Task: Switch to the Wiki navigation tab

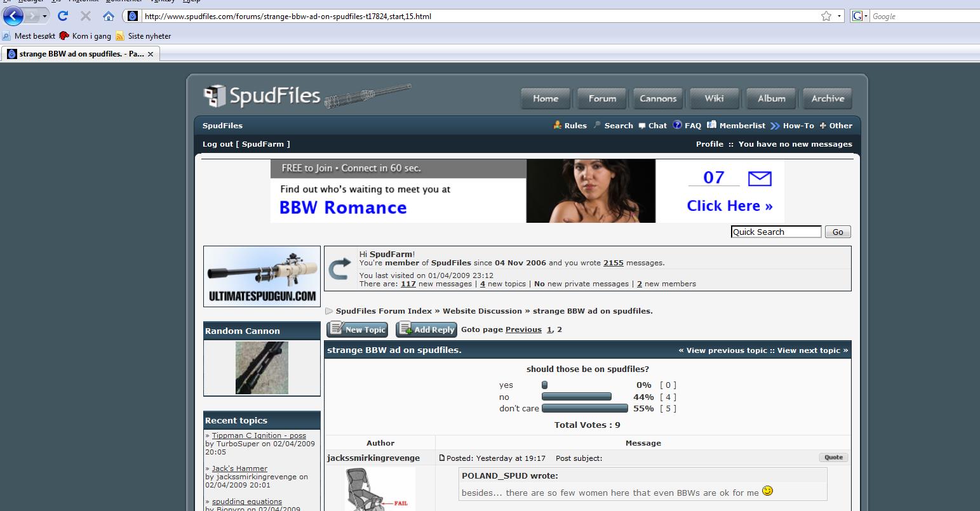Action: tap(714, 98)
